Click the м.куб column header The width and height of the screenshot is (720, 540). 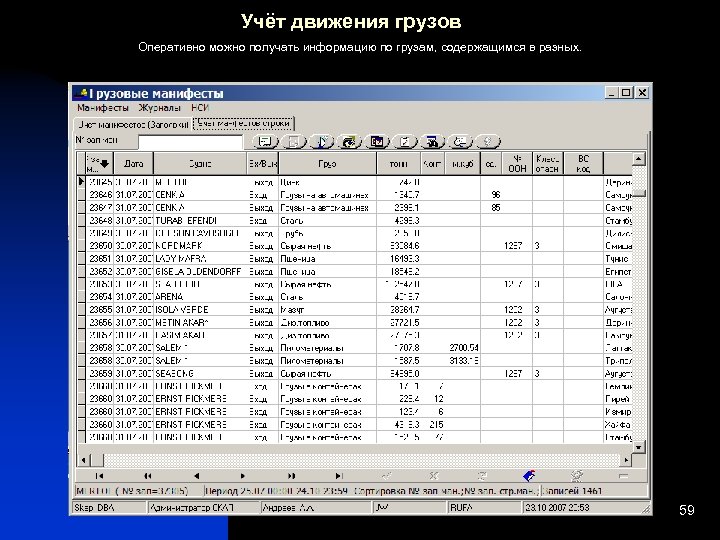[462, 163]
